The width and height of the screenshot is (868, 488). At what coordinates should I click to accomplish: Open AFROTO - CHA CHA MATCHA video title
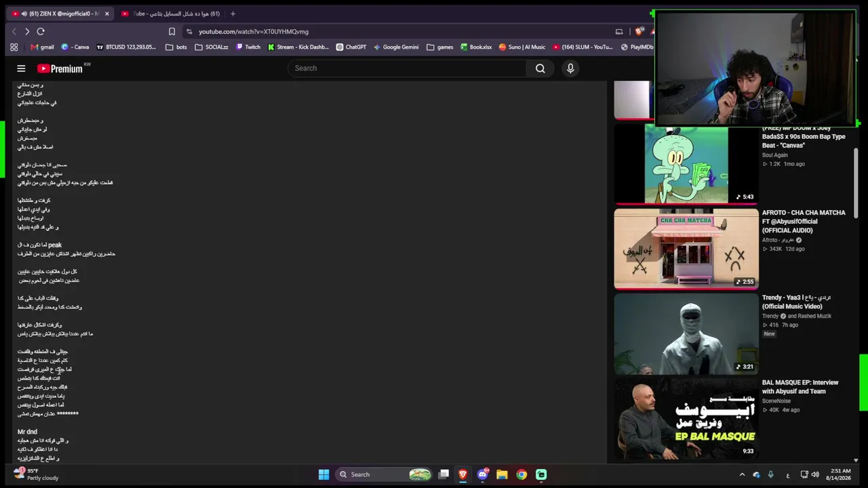click(804, 222)
